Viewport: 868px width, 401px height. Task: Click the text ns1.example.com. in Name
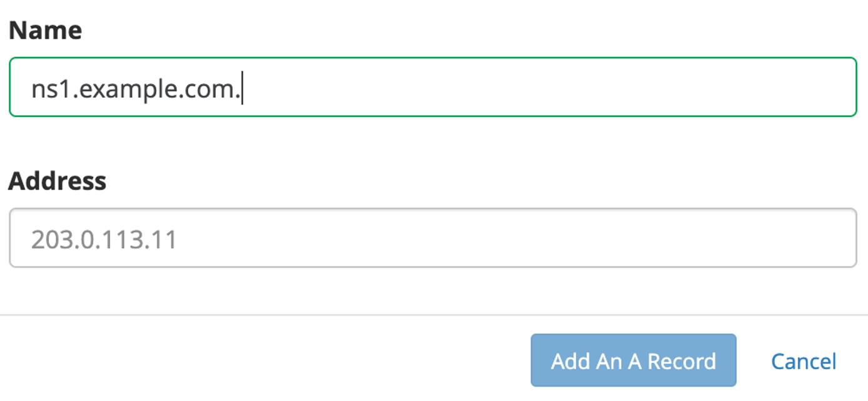point(138,88)
